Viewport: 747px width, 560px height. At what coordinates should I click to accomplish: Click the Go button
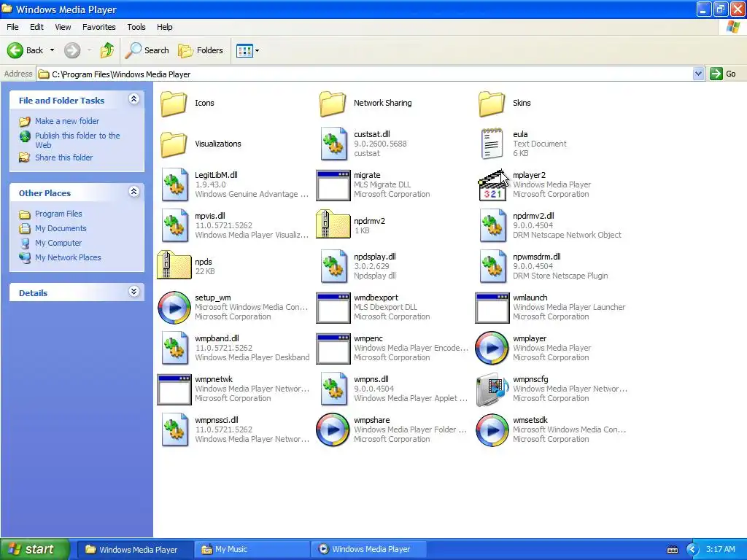(723, 74)
